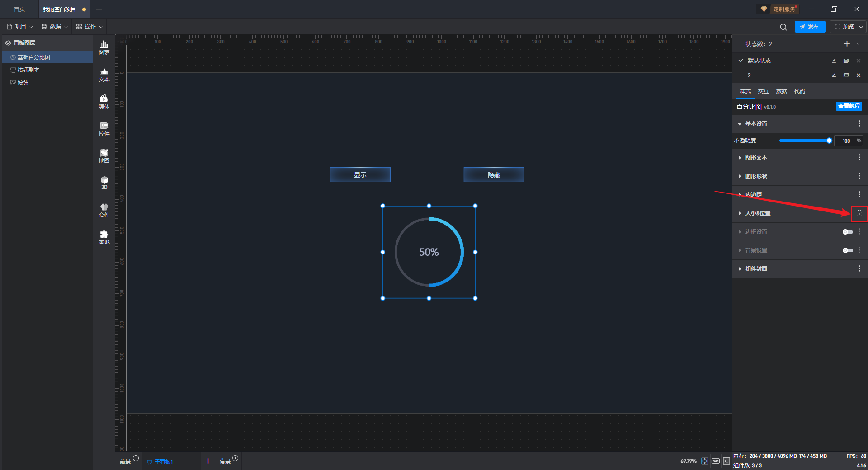Open more options for 基本设置
The width and height of the screenshot is (868, 470).
859,124
